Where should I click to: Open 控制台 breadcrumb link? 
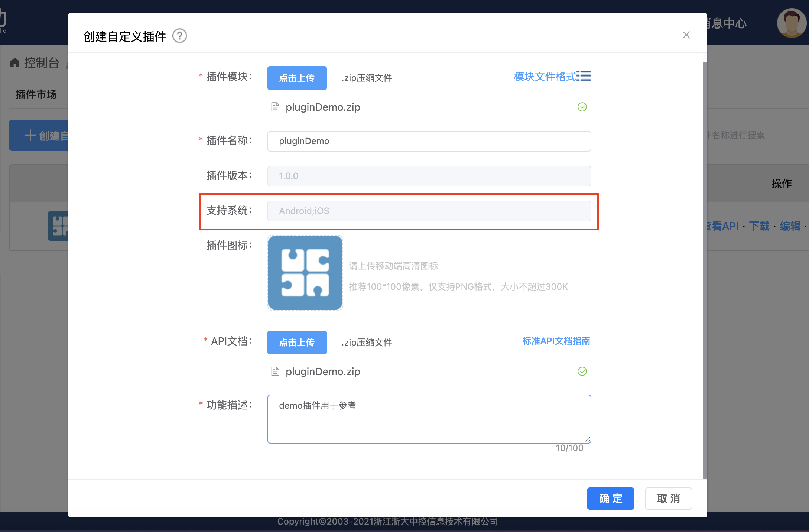[x=42, y=62]
